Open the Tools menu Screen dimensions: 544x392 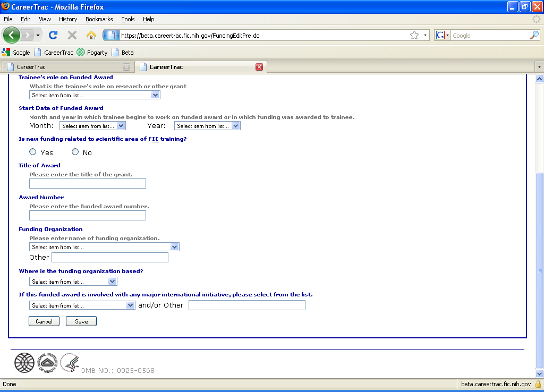(x=128, y=19)
